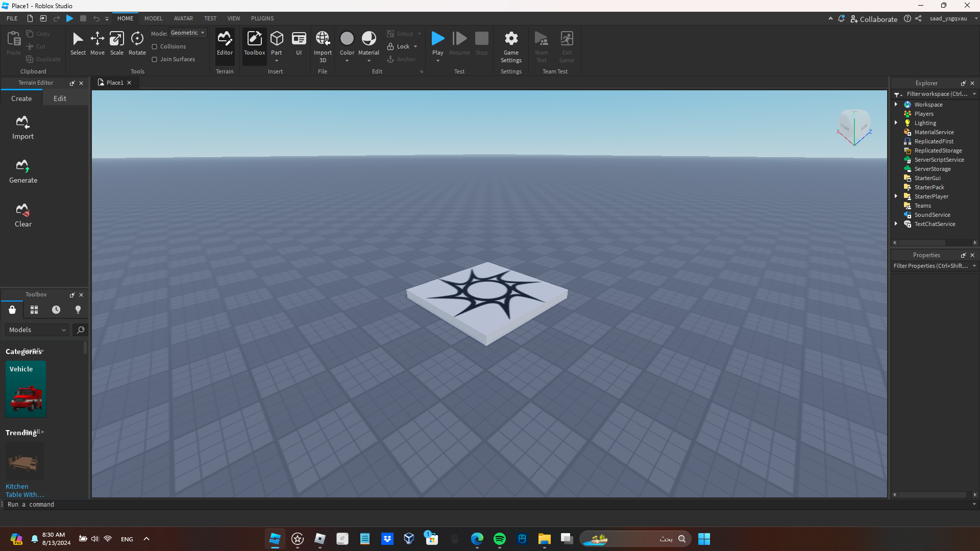980x551 pixels.
Task: Open the Geometric mode dropdown
Action: pyautogui.click(x=188, y=33)
